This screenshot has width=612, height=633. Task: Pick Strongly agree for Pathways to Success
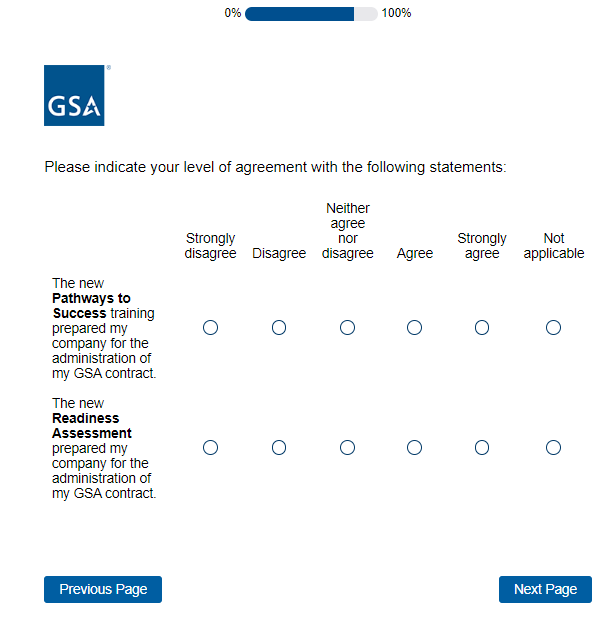pos(482,328)
